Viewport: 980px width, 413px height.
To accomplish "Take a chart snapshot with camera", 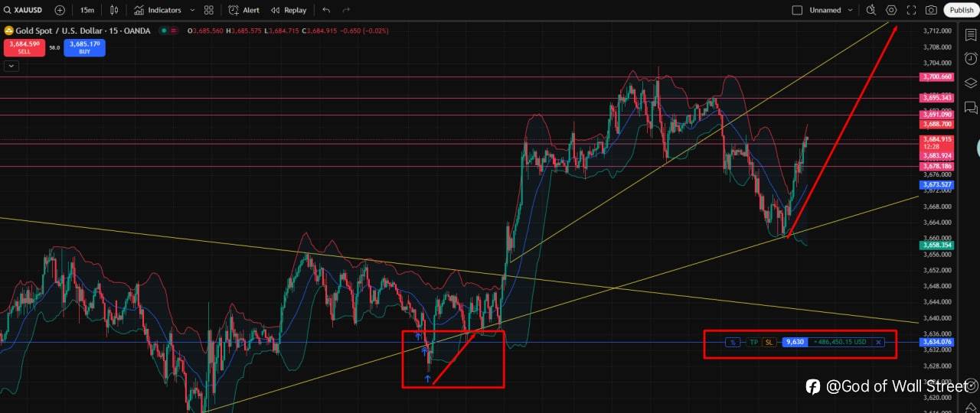I will [x=931, y=10].
